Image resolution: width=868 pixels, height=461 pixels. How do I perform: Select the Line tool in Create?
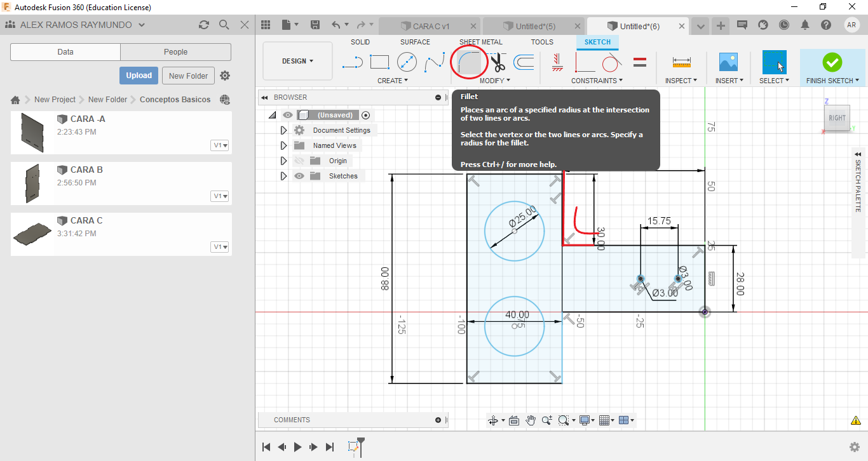click(x=352, y=62)
